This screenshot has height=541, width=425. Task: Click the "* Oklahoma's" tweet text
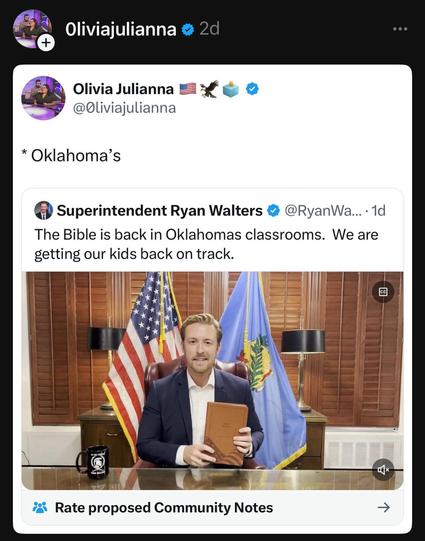tap(71, 156)
